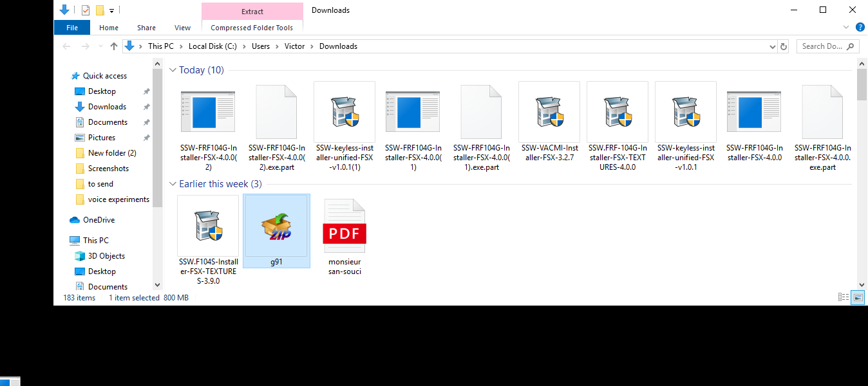Image resolution: width=868 pixels, height=386 pixels.
Task: Select the SSW.FRF-104G-Installer-FSX-TEXTURES-4.0.0 file
Action: click(618, 127)
